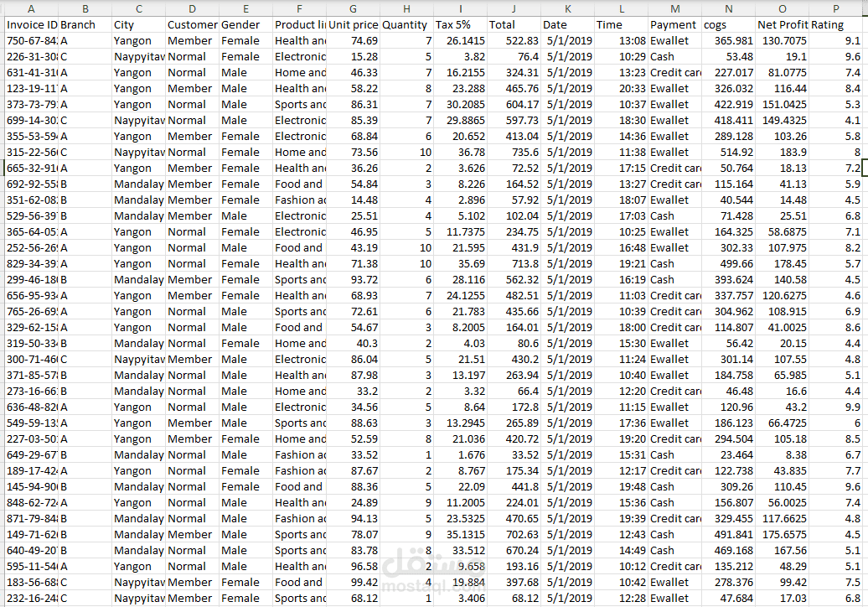Select total cell 430.2
The width and height of the screenshot is (868, 607).
click(x=514, y=360)
